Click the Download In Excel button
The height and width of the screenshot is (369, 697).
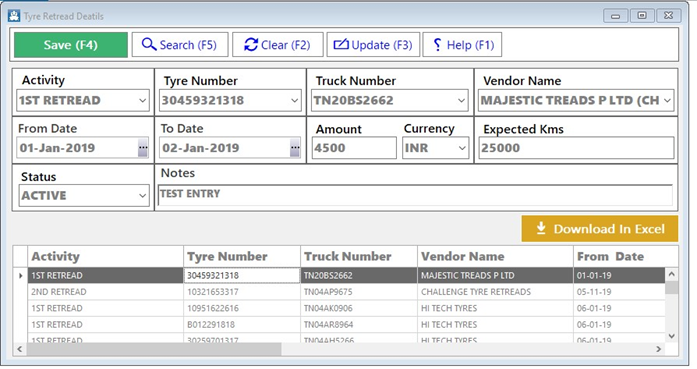pyautogui.click(x=600, y=229)
